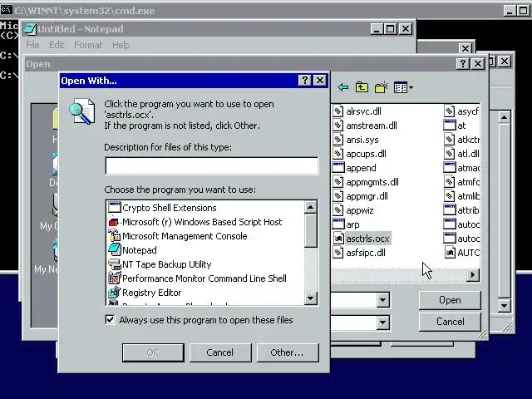Click program list scrollbar up arrow

coord(310,207)
